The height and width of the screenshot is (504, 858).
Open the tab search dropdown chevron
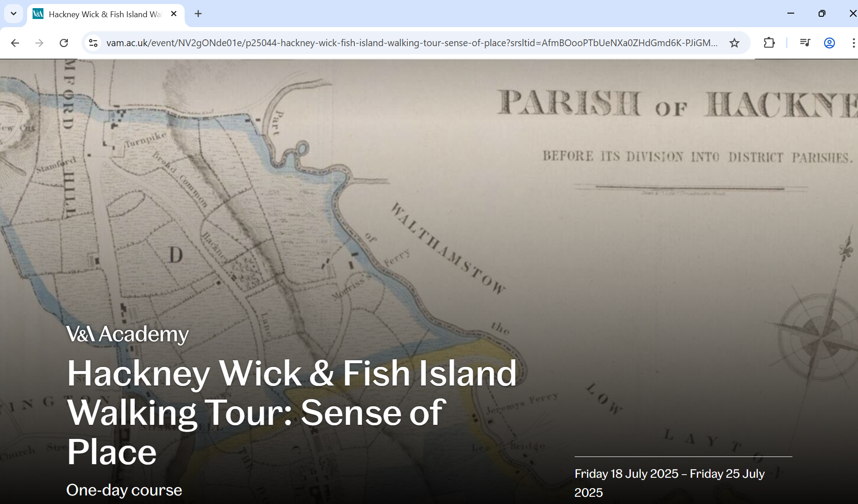tap(14, 14)
